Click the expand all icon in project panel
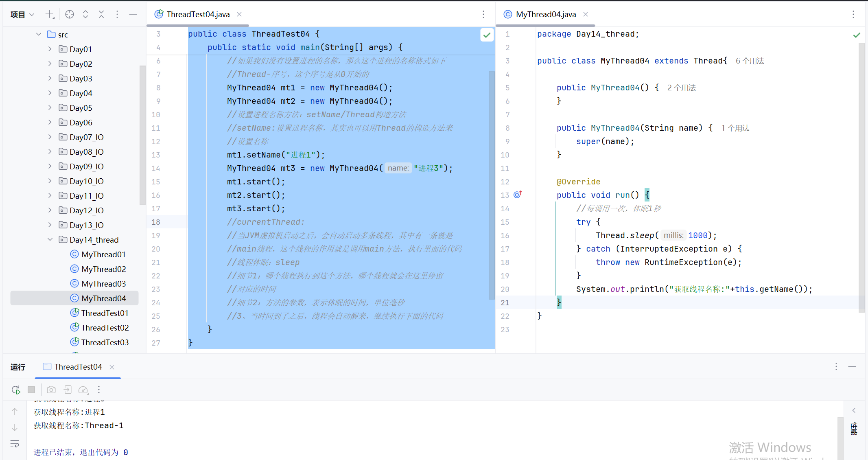Viewport: 868px width, 460px height. click(x=85, y=14)
